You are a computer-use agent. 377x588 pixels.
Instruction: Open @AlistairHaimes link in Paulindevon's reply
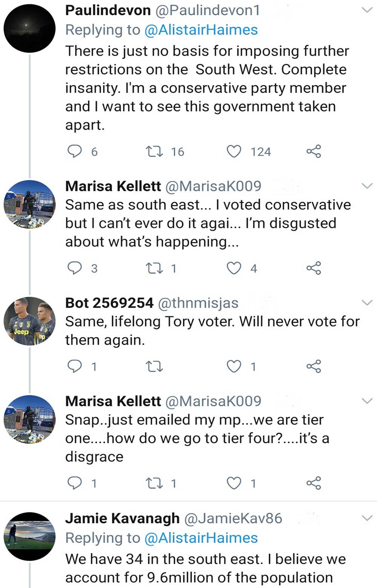point(201,30)
